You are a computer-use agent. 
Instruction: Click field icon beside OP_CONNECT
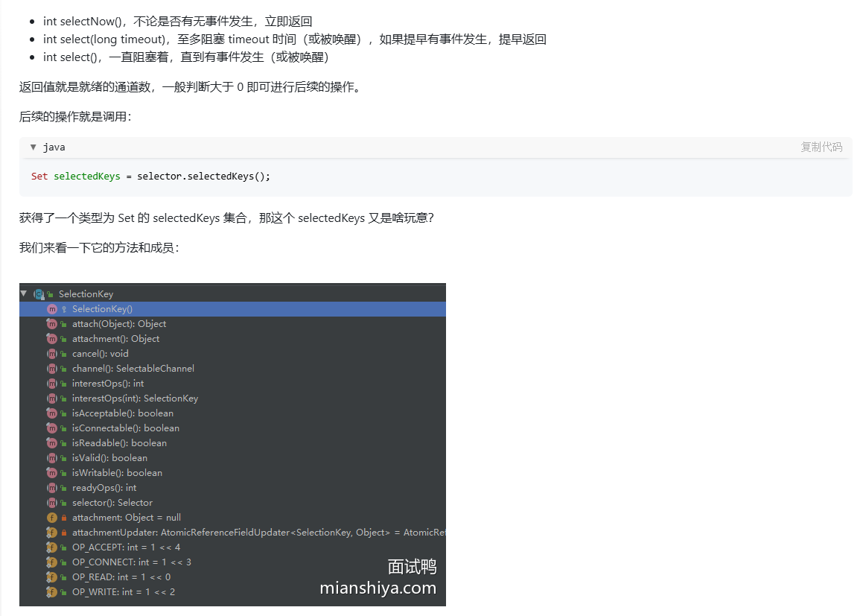[52, 562]
